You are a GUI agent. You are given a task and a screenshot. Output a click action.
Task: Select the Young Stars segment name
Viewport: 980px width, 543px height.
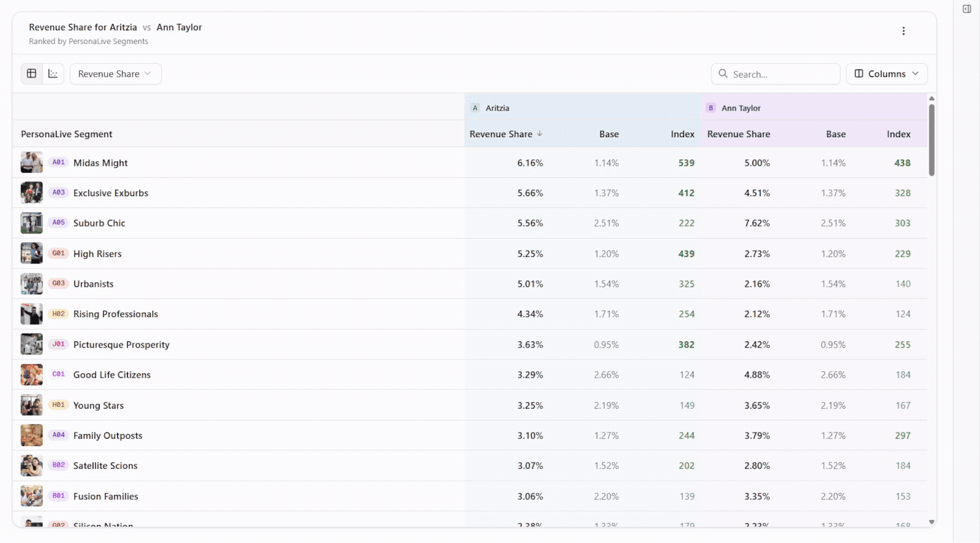(98, 405)
